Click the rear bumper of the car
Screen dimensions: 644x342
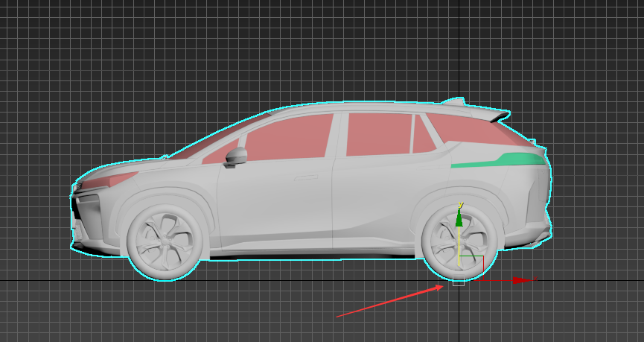coord(535,224)
